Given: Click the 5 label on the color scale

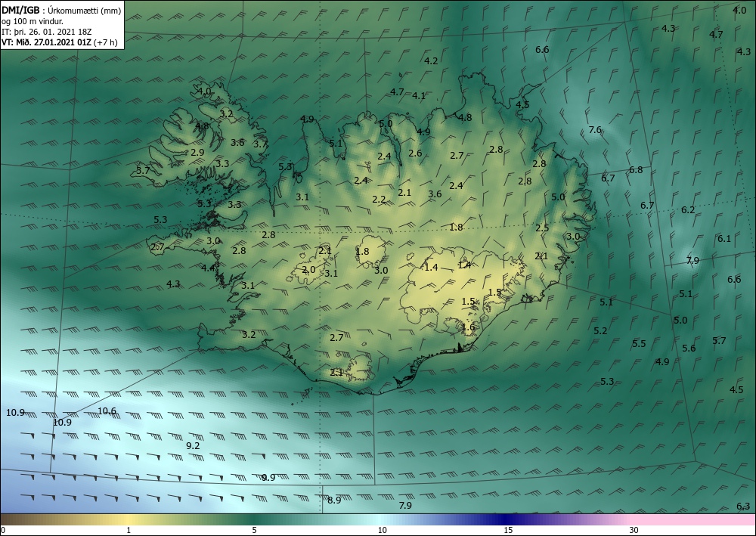Looking at the screenshot, I should click(254, 530).
